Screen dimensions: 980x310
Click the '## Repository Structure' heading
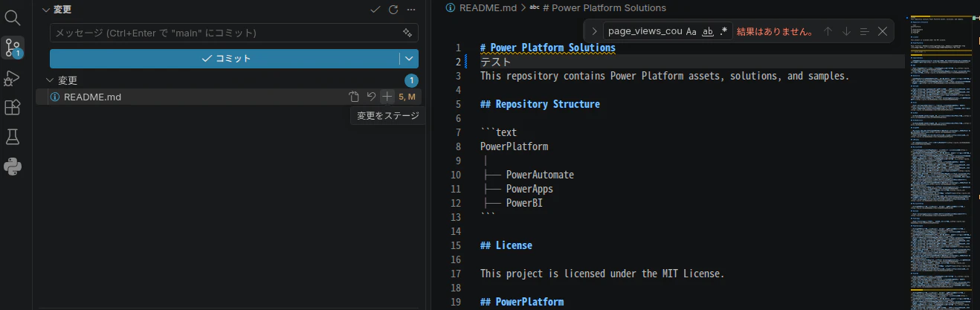click(540, 104)
